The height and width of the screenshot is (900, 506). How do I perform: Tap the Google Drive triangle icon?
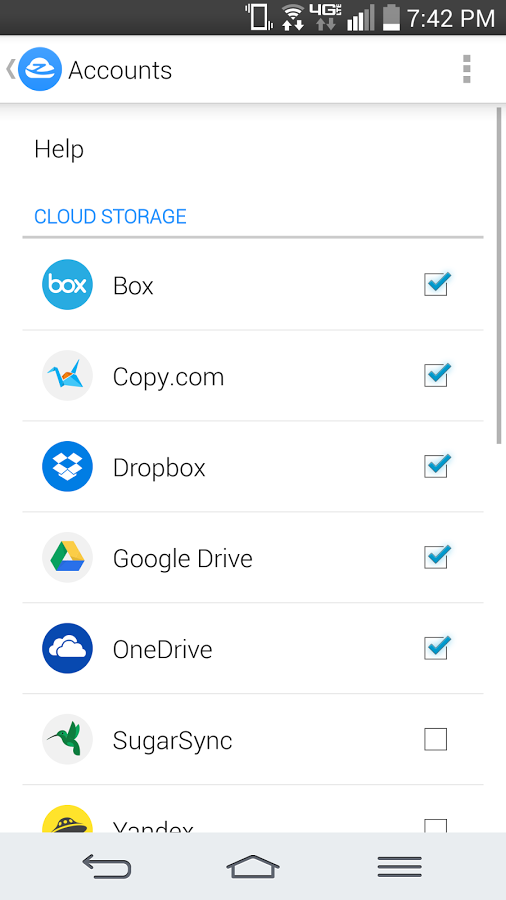point(68,557)
